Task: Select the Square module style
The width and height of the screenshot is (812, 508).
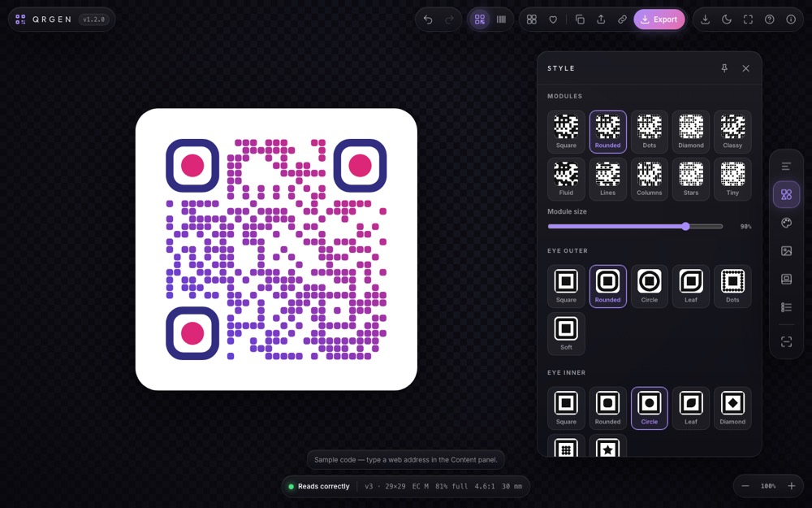Action: (x=566, y=132)
